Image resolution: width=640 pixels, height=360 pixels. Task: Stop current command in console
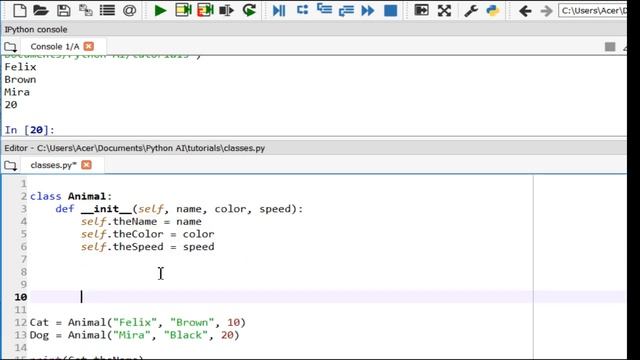tap(610, 47)
